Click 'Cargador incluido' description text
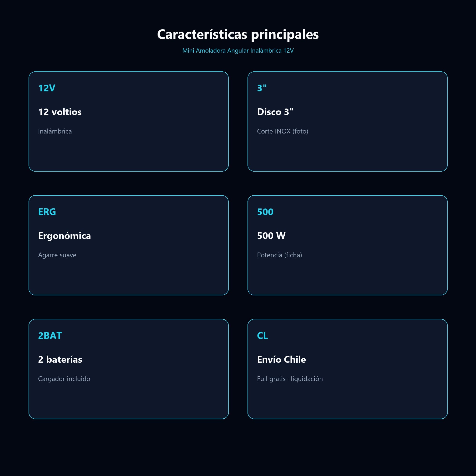The height and width of the screenshot is (476, 476). pyautogui.click(x=64, y=379)
